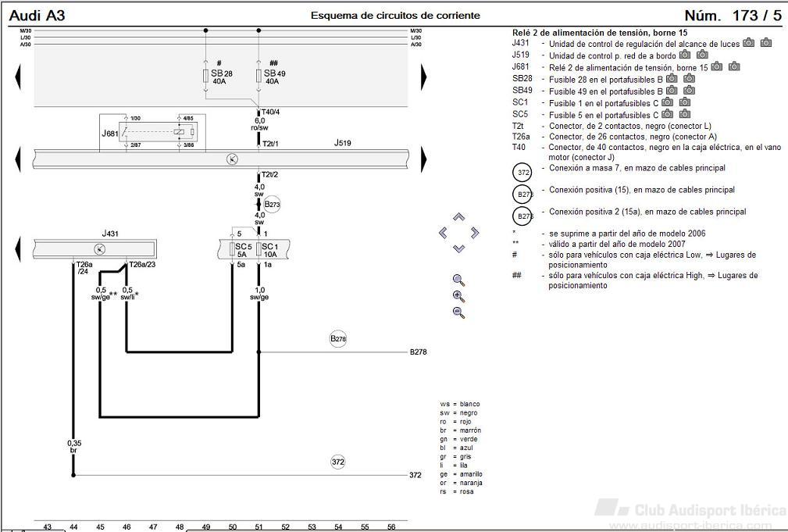Pan diagram down with the down chevron
This screenshot has width=788, height=532.
coord(458,248)
